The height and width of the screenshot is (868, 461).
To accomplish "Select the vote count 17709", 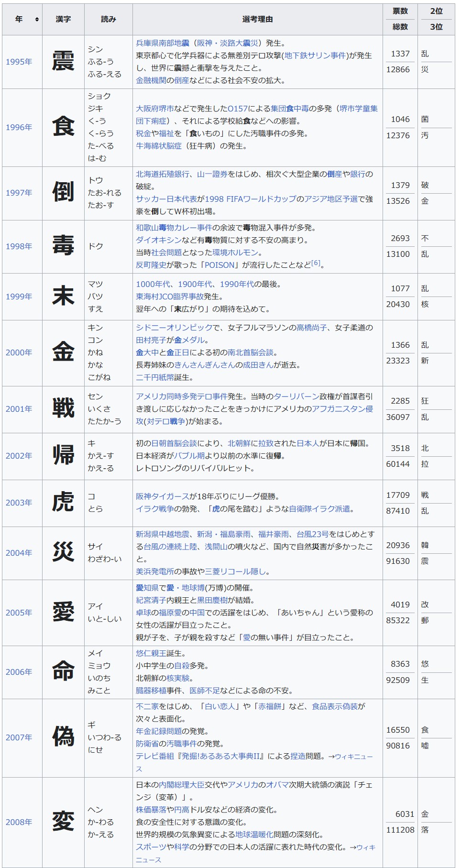I will click(x=398, y=495).
